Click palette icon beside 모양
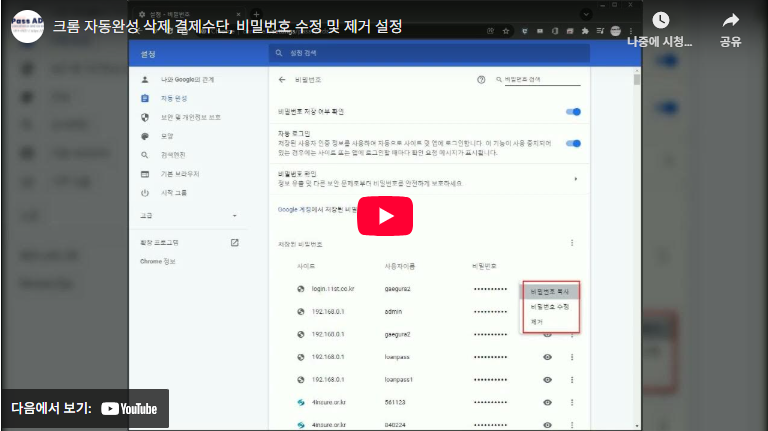Viewport: 768px width, 431px height. (144, 136)
